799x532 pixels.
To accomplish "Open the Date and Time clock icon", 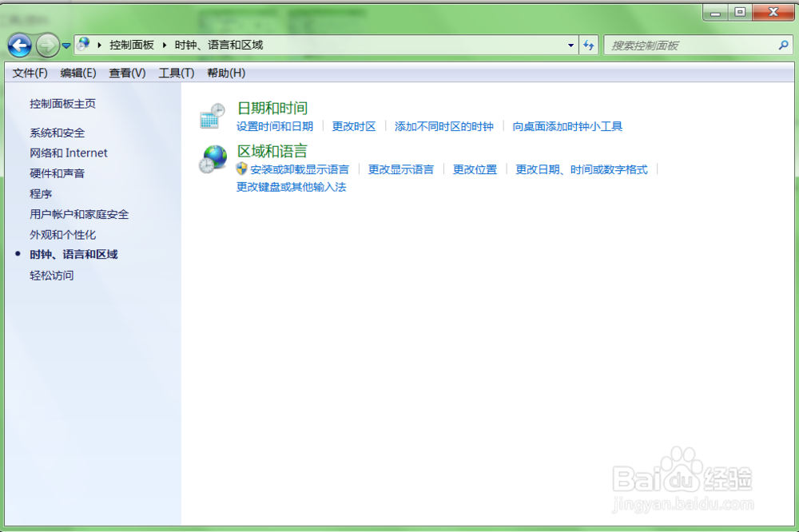I will (x=209, y=115).
